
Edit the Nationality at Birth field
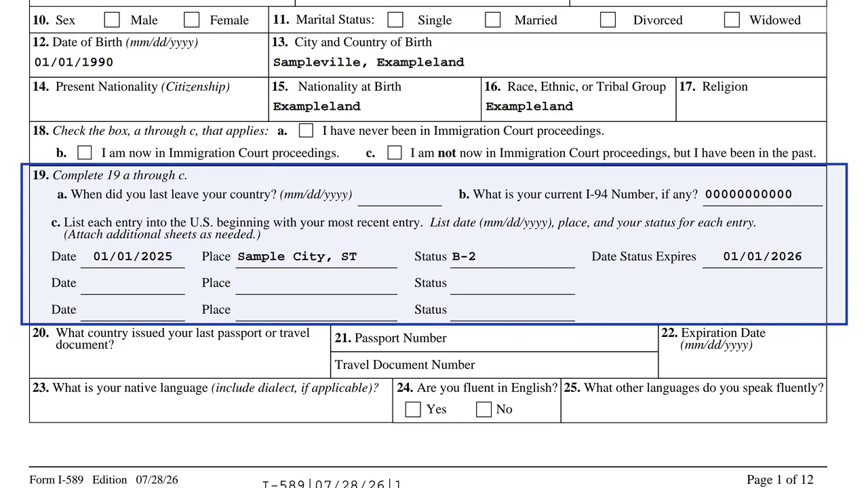coord(375,107)
